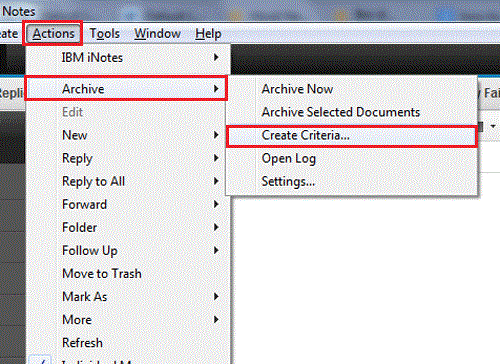Click the arrow beside Follow Up

pyautogui.click(x=216, y=250)
